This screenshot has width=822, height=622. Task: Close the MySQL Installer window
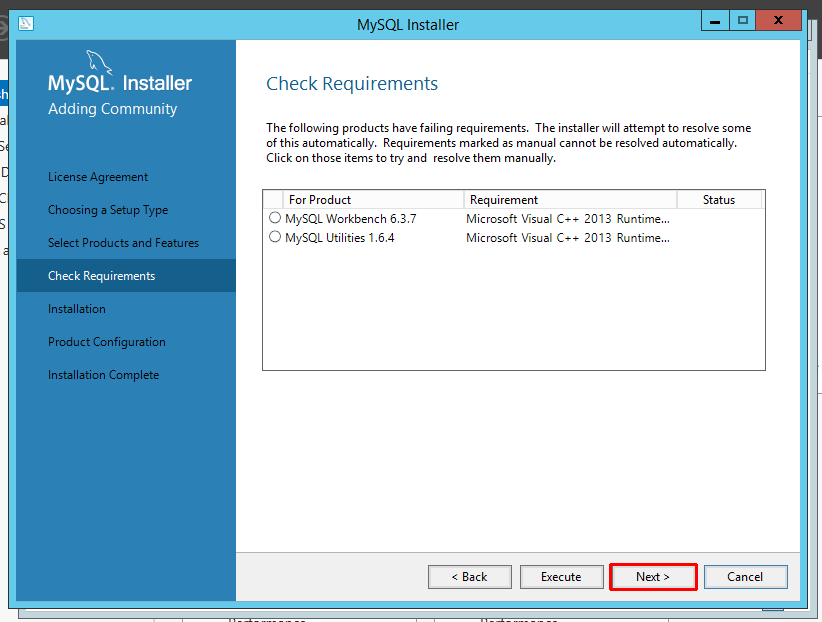[x=778, y=21]
